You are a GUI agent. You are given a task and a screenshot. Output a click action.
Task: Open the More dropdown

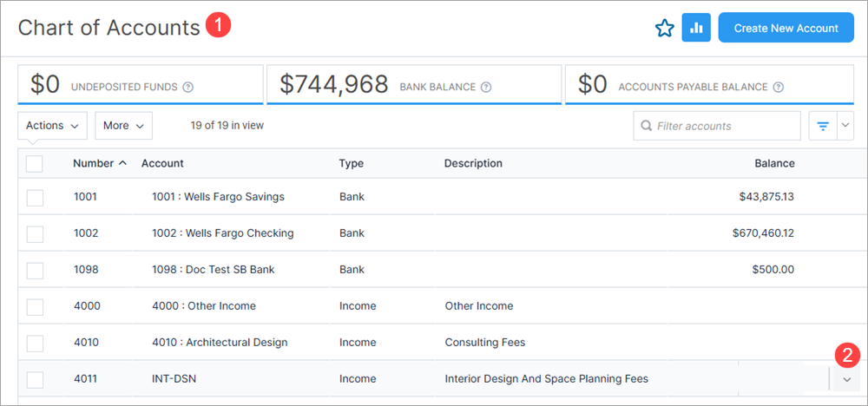point(123,126)
